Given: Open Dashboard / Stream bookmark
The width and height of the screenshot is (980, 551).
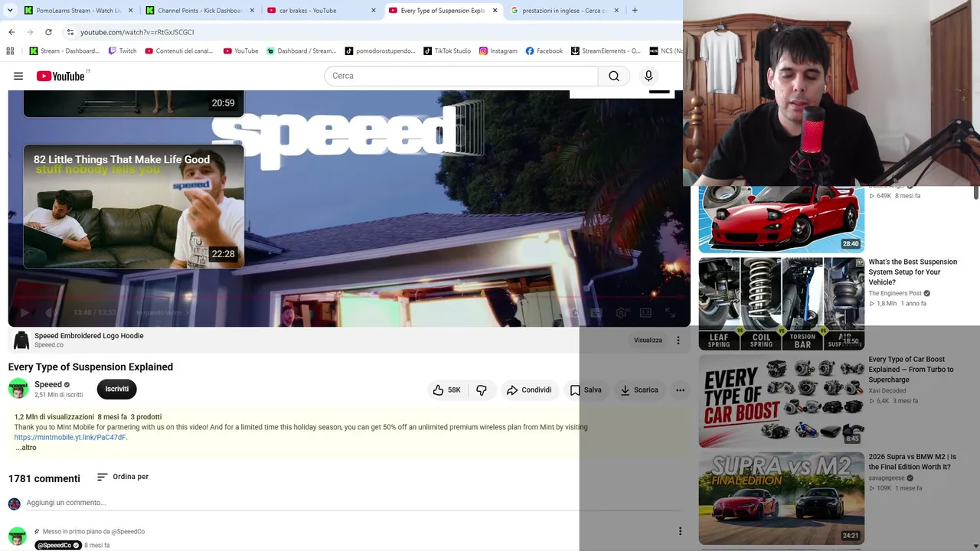Looking at the screenshot, I should coord(301,51).
